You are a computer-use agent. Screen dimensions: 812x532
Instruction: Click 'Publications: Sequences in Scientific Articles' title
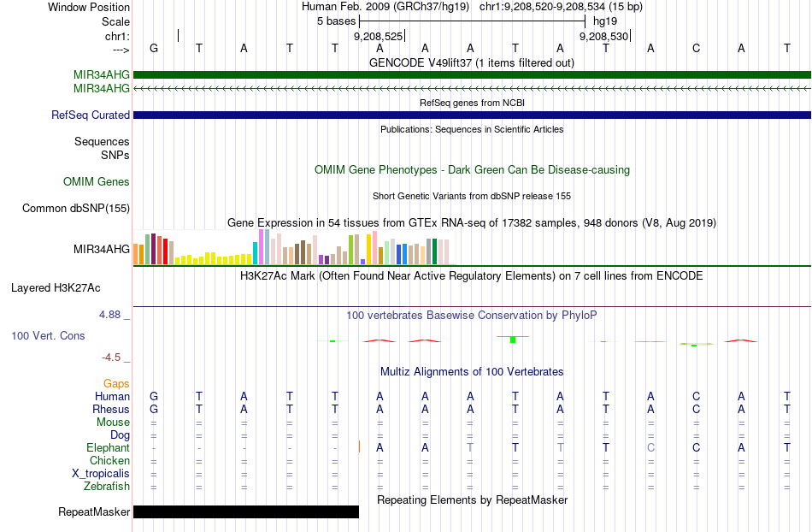[x=472, y=129]
